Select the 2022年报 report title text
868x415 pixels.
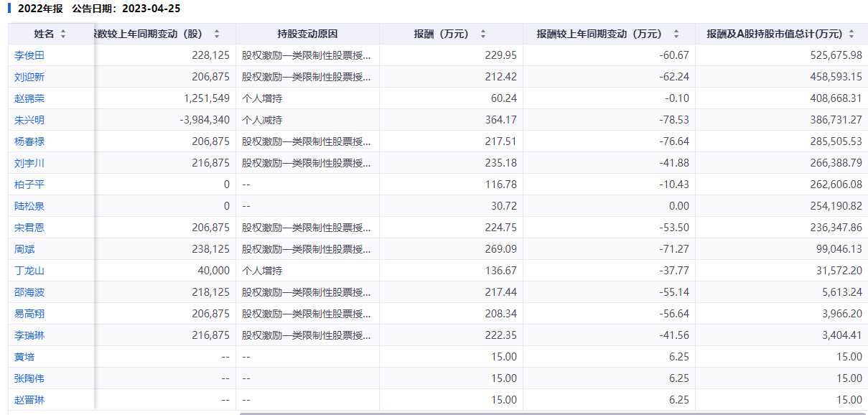(x=40, y=9)
